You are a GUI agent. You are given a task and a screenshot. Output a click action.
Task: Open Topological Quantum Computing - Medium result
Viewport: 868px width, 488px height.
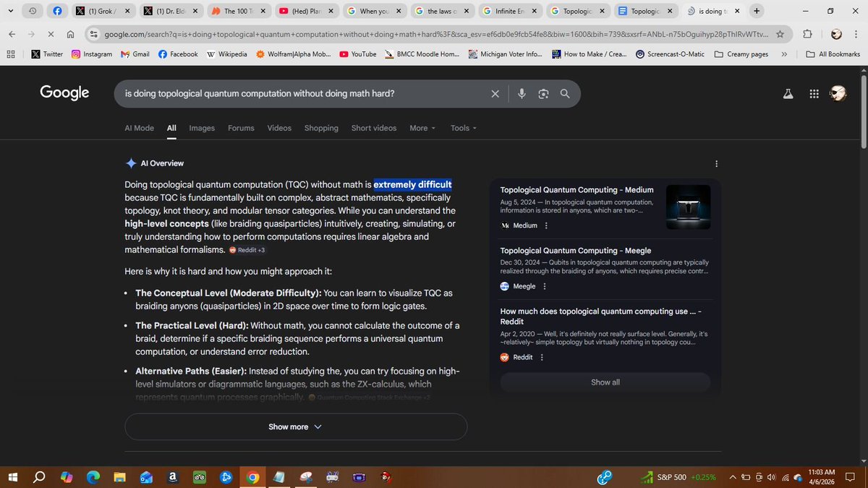pos(576,189)
